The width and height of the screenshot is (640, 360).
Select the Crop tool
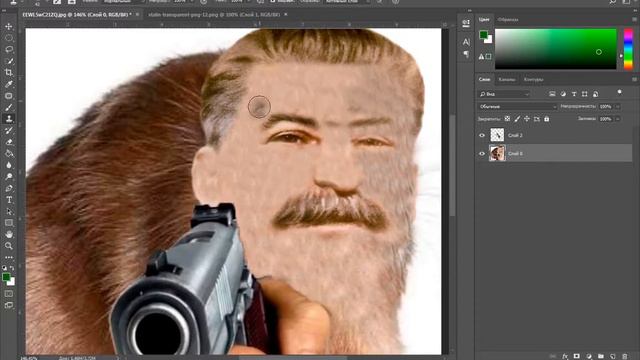coord(9,73)
